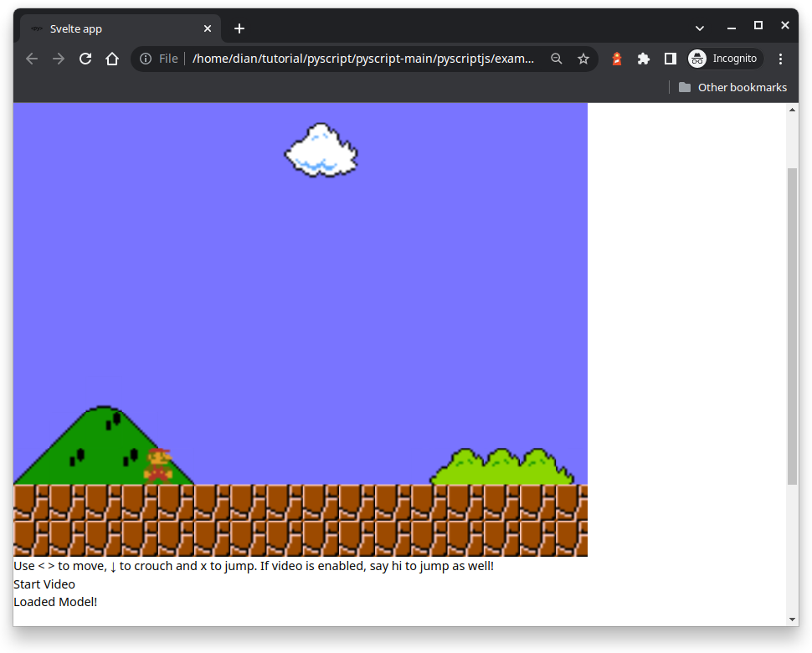Click the Extensions puzzle-piece icon
The height and width of the screenshot is (653, 812).
pos(643,59)
